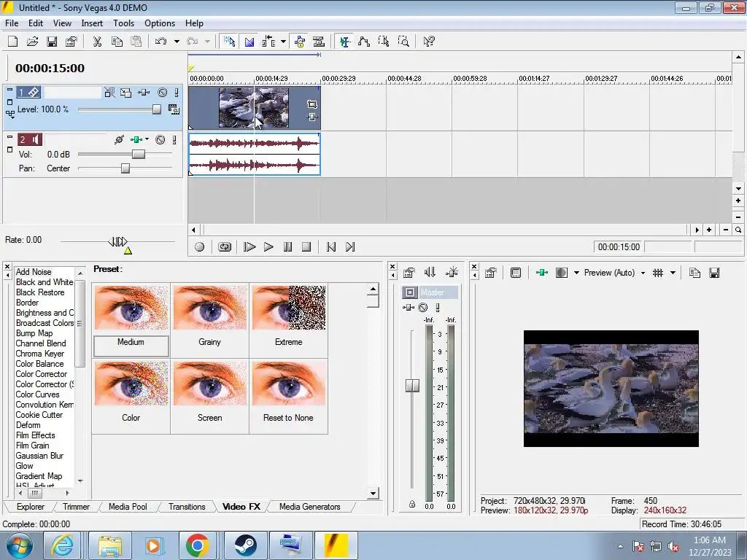
Task: Click video track 1 compositing mode icon
Action: point(174,109)
